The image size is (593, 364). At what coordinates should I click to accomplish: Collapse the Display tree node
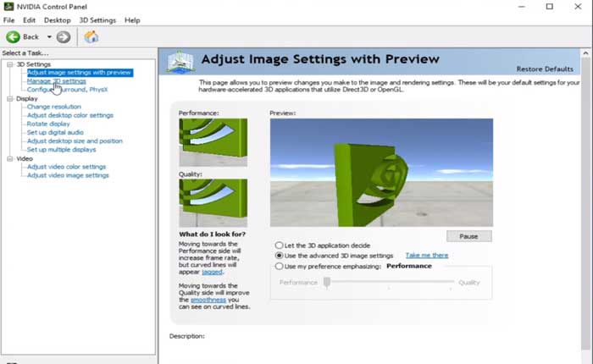[8, 98]
